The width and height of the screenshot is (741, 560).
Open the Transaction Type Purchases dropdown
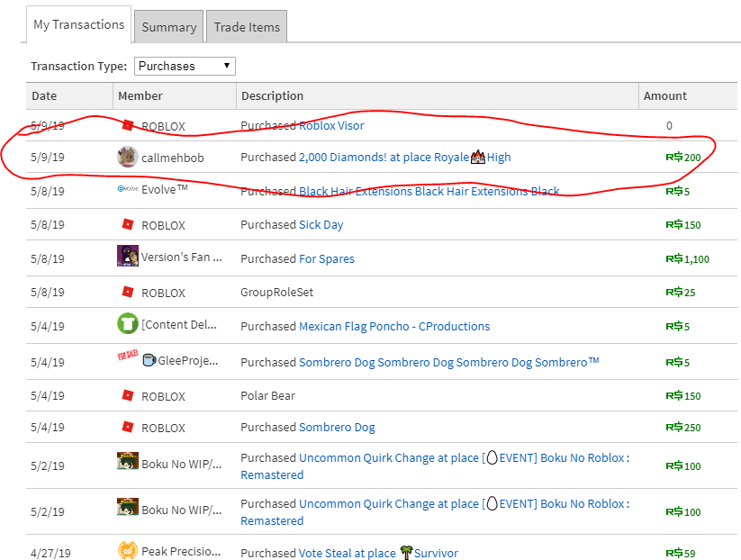pos(185,66)
